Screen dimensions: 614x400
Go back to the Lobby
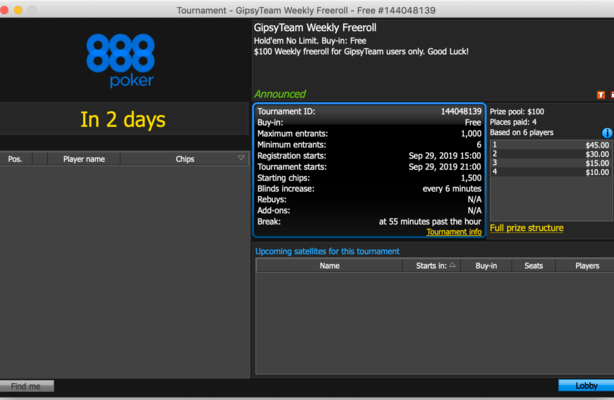(586, 386)
